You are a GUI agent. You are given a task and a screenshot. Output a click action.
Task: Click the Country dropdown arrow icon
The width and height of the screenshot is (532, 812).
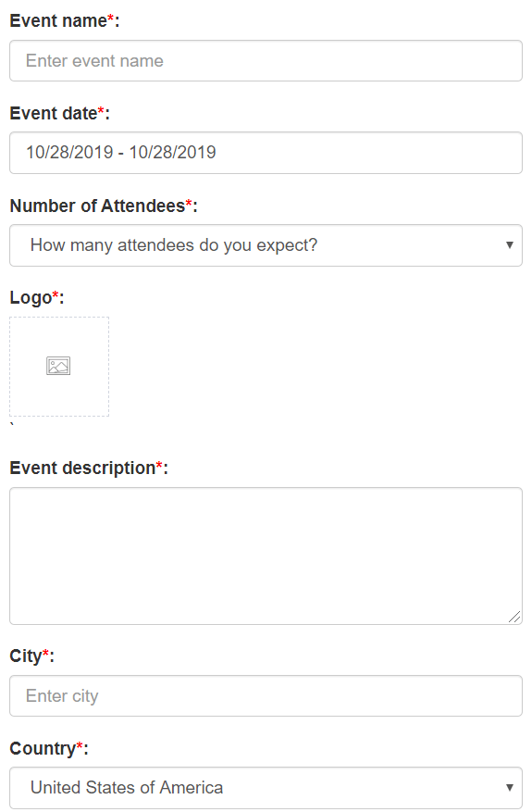(x=510, y=788)
